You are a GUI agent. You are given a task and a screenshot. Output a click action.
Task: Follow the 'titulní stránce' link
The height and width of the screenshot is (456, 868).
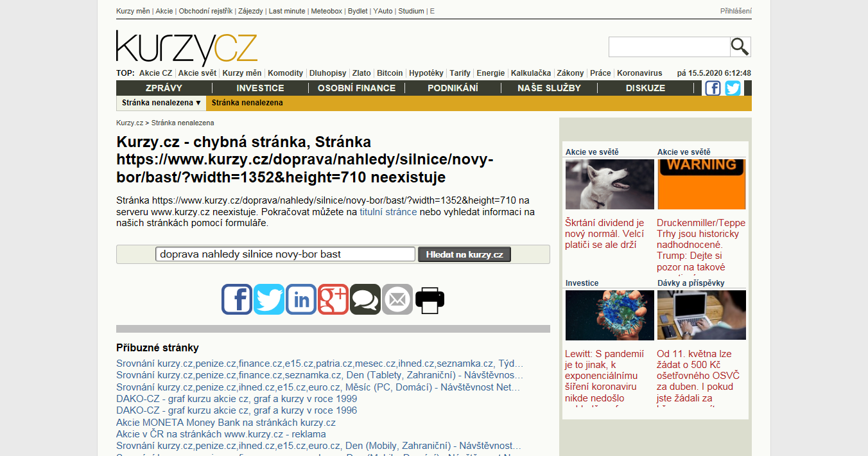pos(388,211)
